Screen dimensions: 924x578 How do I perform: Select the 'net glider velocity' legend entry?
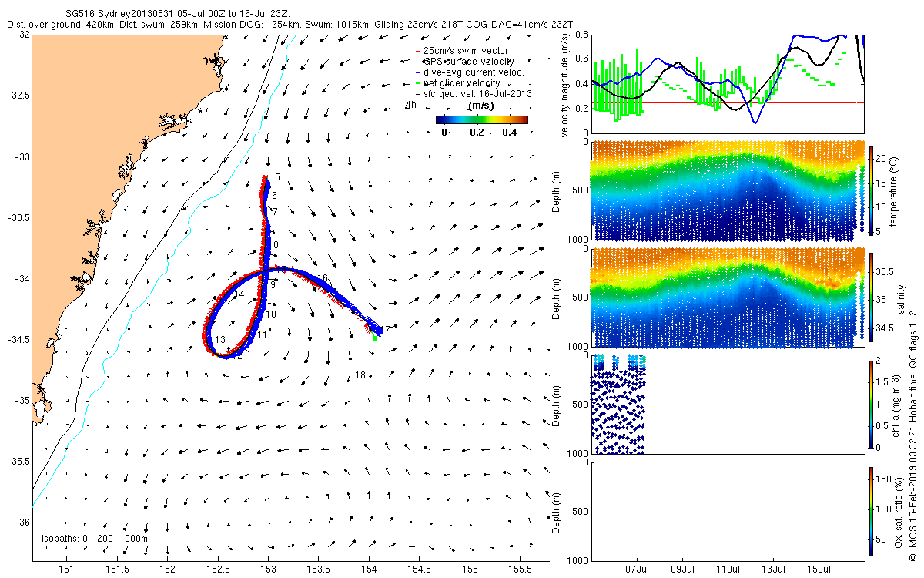pyautogui.click(x=457, y=82)
